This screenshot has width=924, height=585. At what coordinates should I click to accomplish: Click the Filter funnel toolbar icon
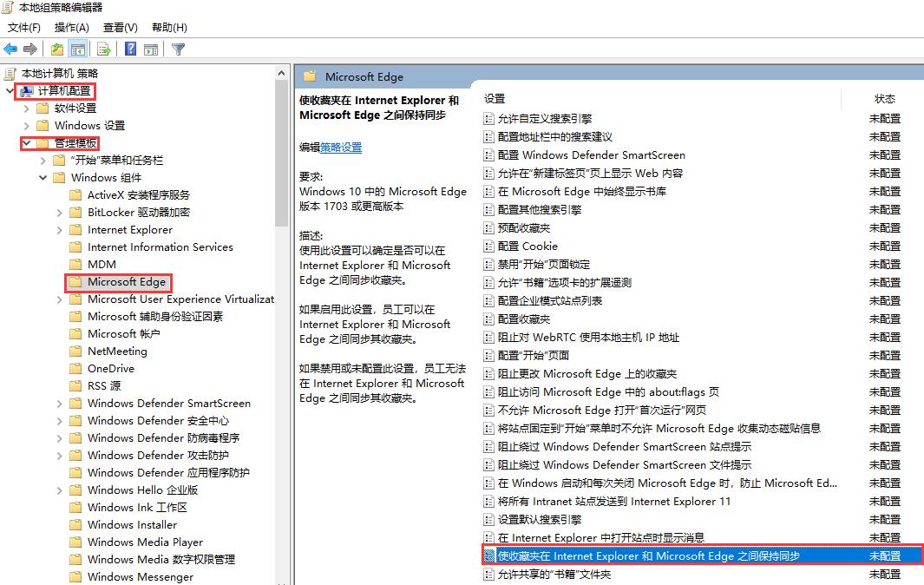pyautogui.click(x=178, y=49)
